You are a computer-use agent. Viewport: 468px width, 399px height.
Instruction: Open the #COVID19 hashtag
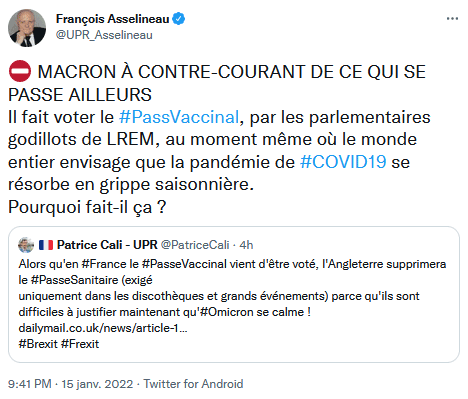point(343,162)
